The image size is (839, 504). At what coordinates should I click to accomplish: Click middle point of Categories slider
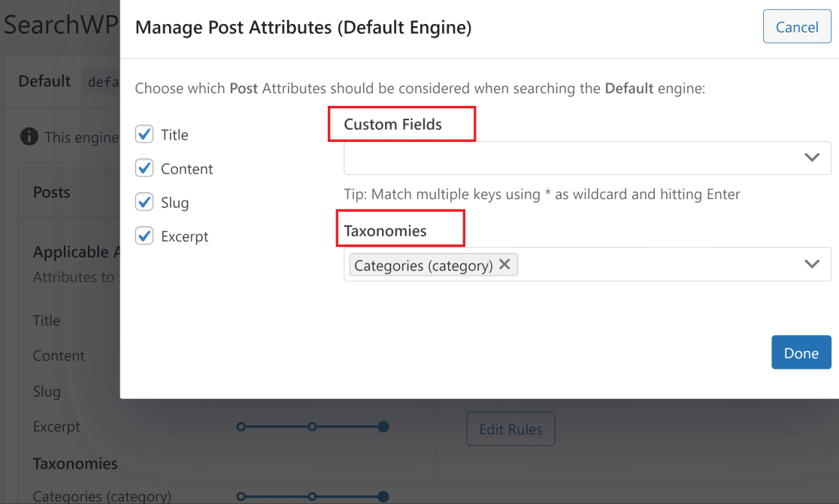(312, 496)
